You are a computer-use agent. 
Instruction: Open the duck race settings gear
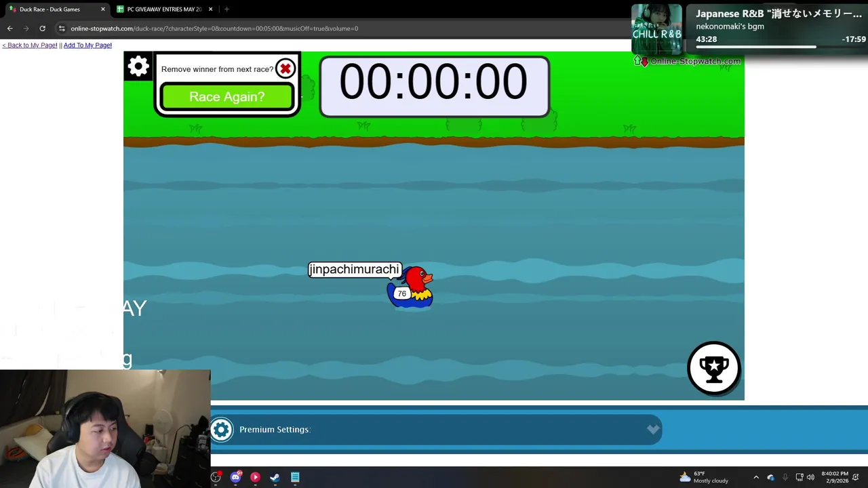tap(138, 66)
